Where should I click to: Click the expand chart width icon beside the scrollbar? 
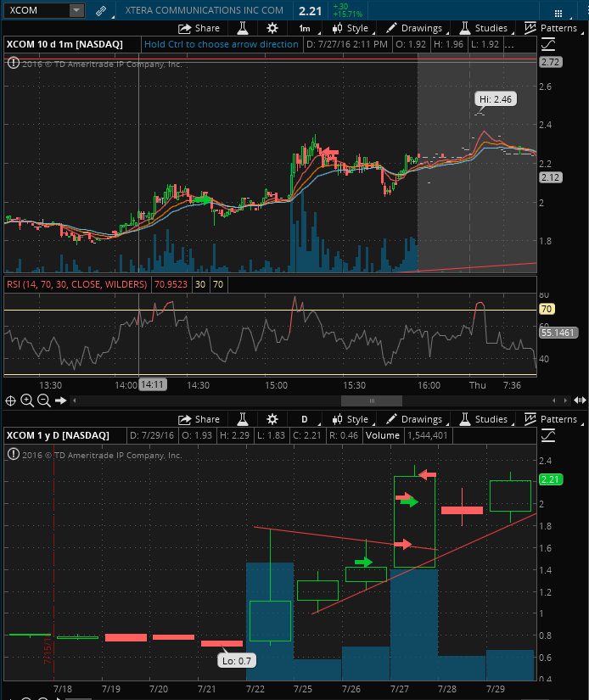580,400
